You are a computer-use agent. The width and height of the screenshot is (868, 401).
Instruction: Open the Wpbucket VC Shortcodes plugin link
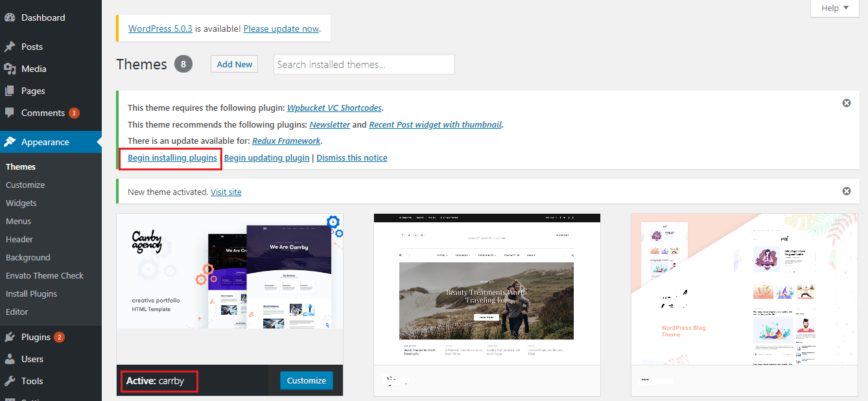point(334,108)
